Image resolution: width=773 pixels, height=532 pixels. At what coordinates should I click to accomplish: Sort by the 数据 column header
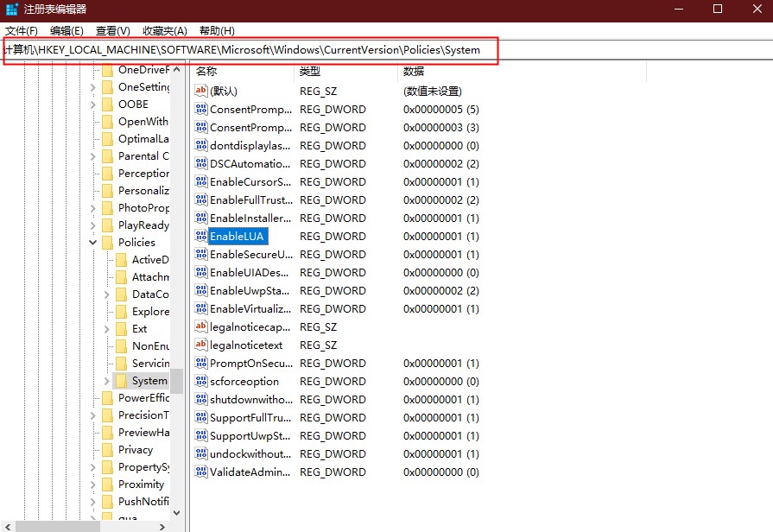coord(522,72)
